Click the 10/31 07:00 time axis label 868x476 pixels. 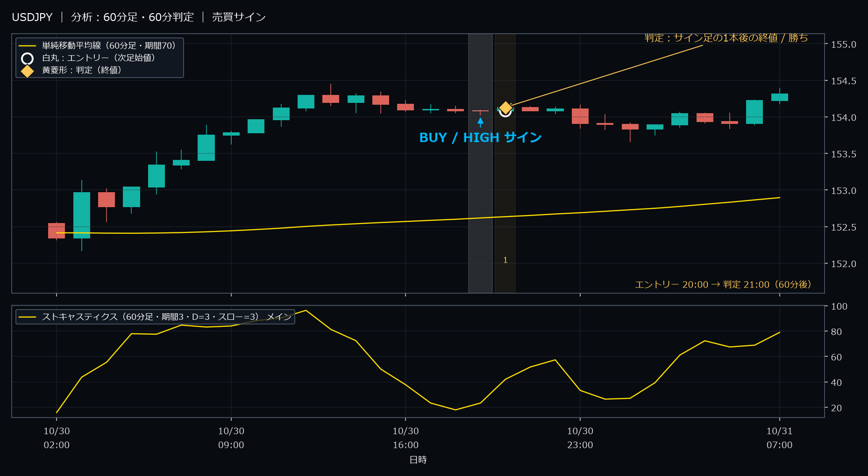point(780,438)
